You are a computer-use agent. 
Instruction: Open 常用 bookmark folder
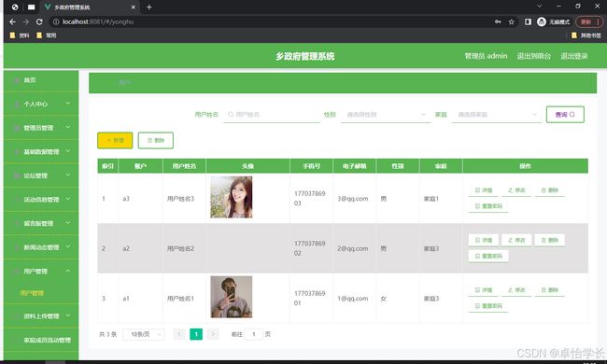[x=46, y=35]
